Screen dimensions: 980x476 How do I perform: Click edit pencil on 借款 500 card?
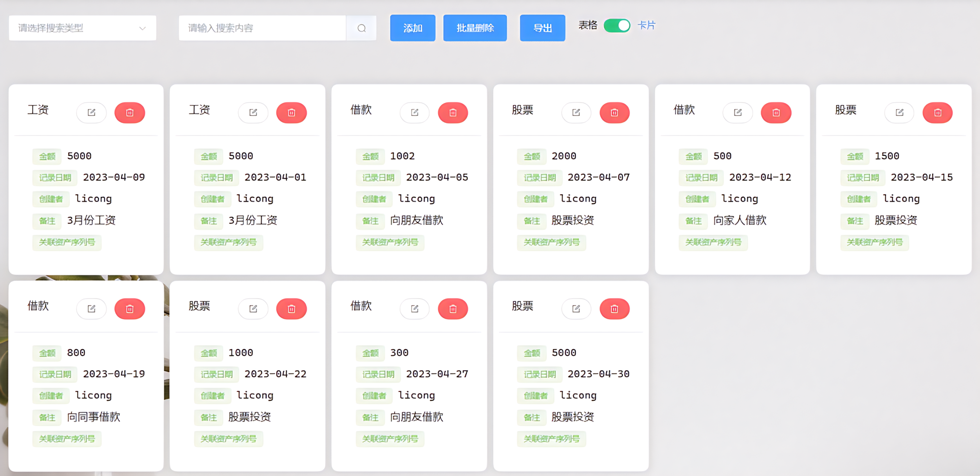737,112
